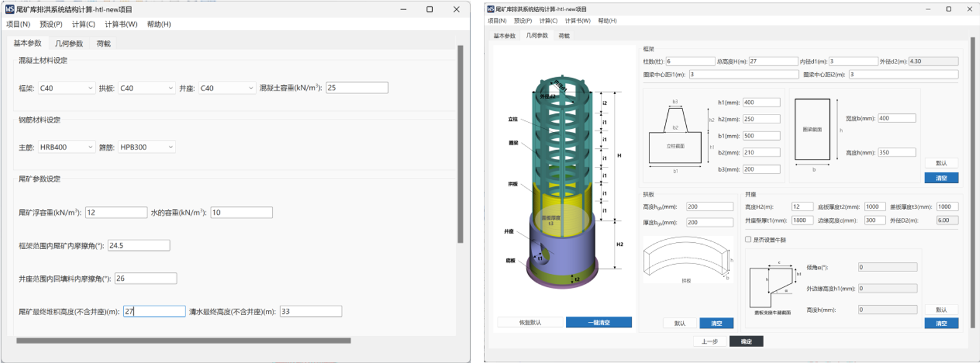Click the 确定 confirm button
Viewport: 980px width, 363px height.
pos(747,342)
